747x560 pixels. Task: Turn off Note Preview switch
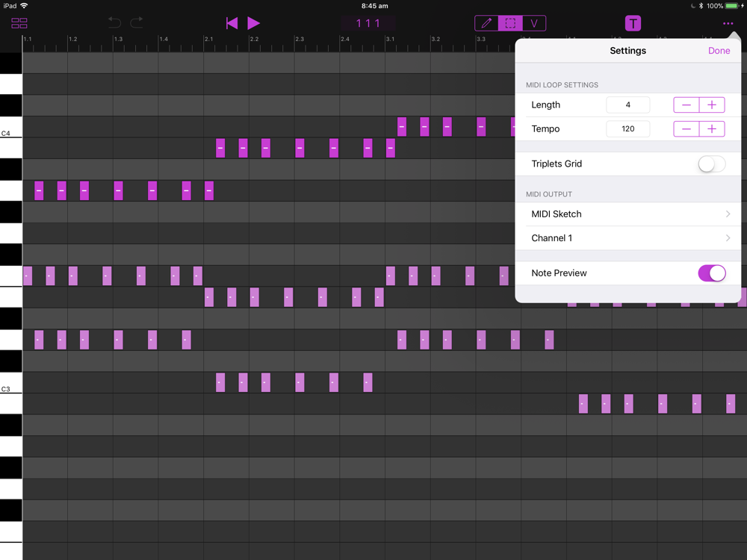(x=712, y=273)
